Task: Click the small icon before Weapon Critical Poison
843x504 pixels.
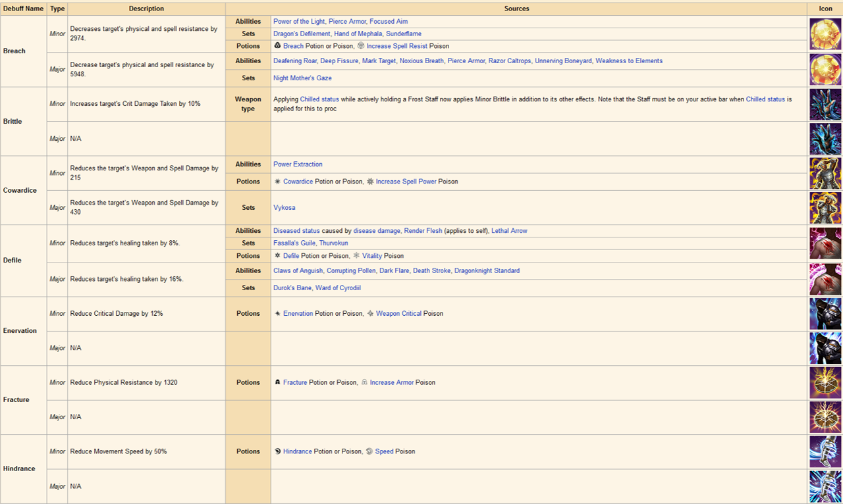Action: tap(370, 313)
